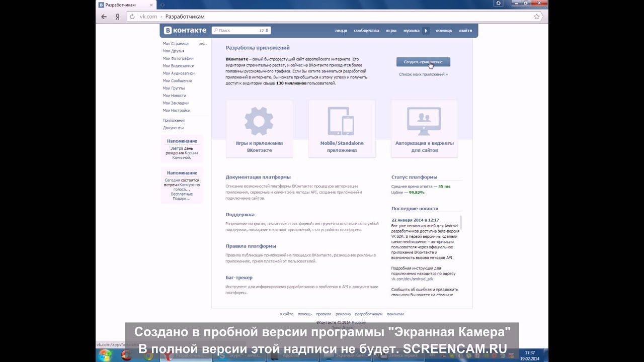
Task: Open 'разработчикам' footer link
Action: (x=369, y=314)
